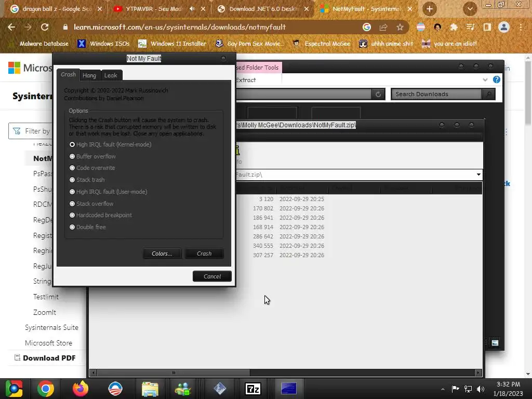Switch to the Leak tab
Screen dimensions: 532x399
(x=111, y=75)
